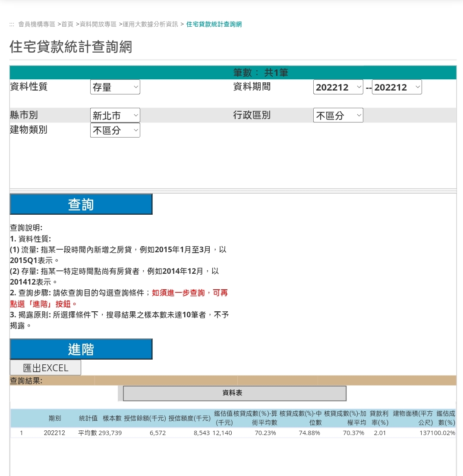Screen dimensions: 463x476
Task: Open the 會員機構專區 breadcrumb link
Action: click(37, 24)
